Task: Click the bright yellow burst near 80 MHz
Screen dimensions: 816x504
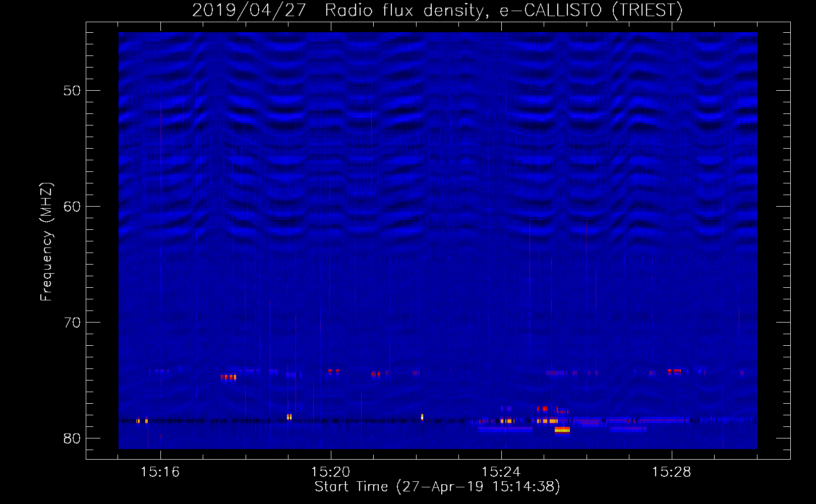Action: pyautogui.click(x=562, y=430)
